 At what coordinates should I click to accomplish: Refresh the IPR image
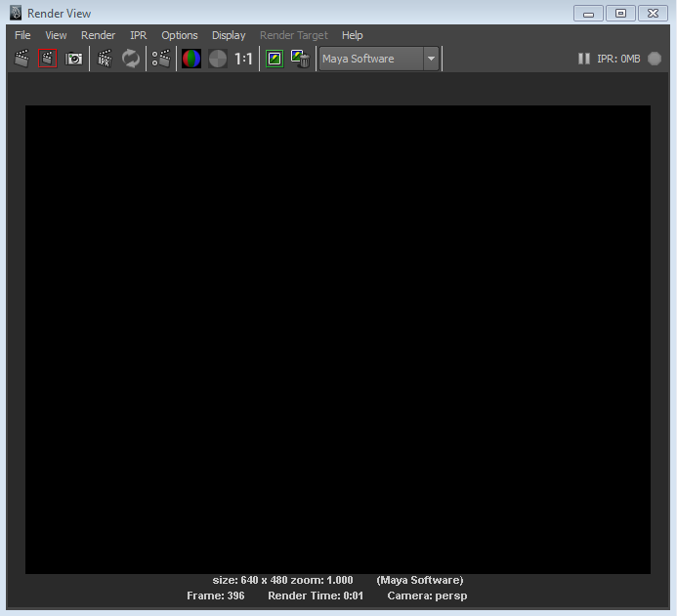[130, 59]
